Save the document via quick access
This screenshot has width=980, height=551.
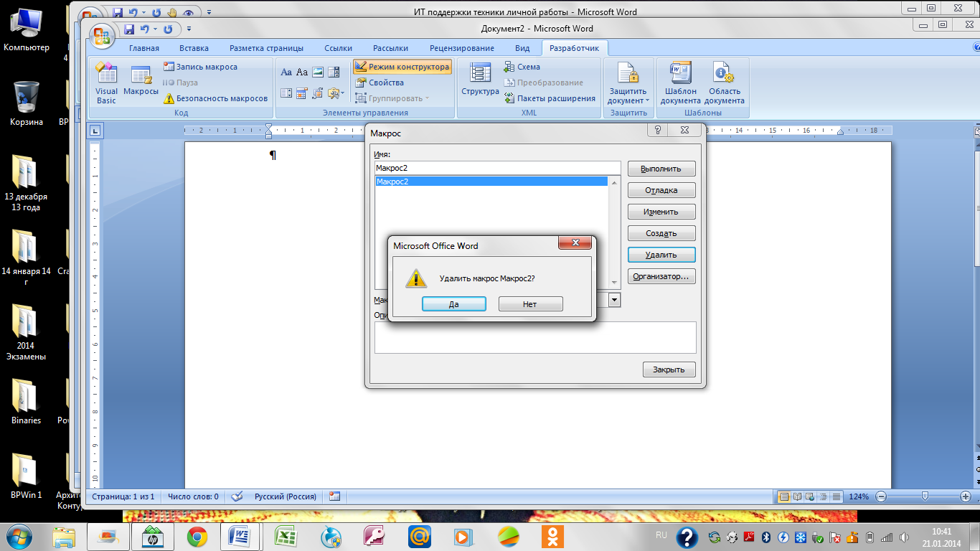pos(130,29)
